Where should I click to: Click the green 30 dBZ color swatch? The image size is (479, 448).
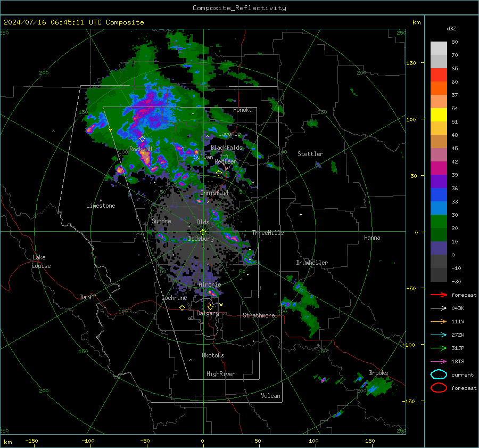tap(439, 222)
